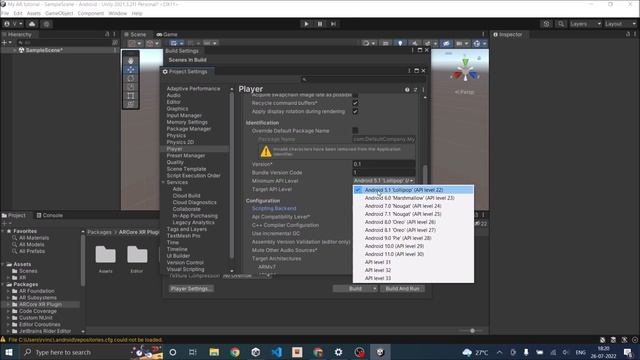Click the Build And Run button
This screenshot has width=640, height=360.
click(402, 289)
